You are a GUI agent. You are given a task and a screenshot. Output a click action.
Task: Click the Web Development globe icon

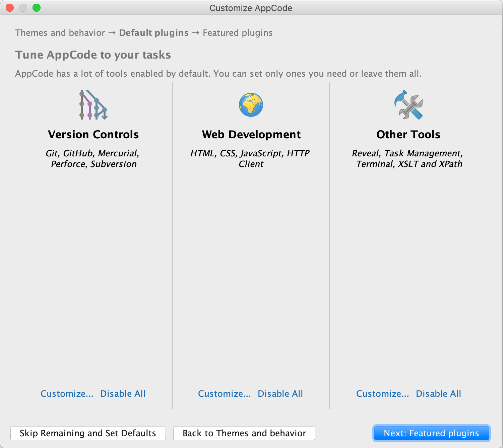pos(251,105)
